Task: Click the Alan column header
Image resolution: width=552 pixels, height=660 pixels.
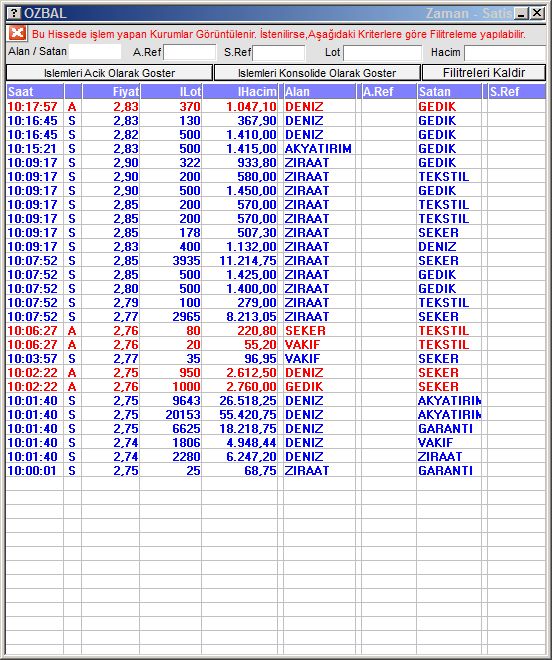Action: [x=320, y=91]
